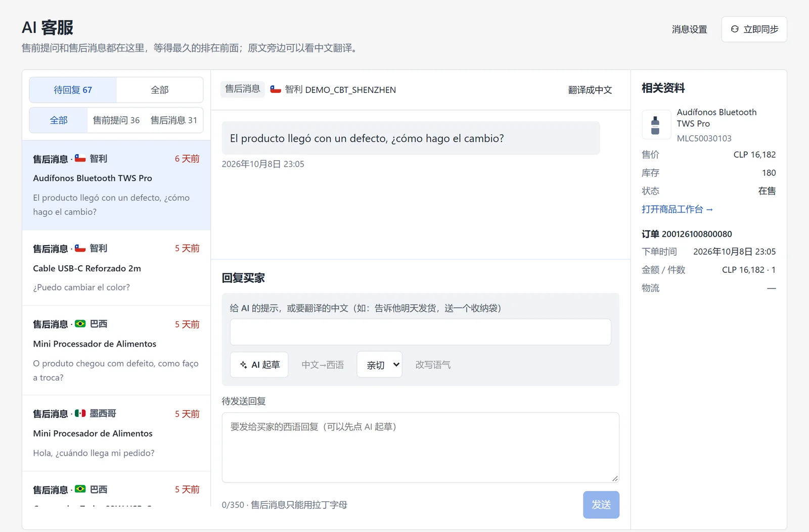Click the '¿Puedo cambiar el color?' preview

tap(81, 287)
